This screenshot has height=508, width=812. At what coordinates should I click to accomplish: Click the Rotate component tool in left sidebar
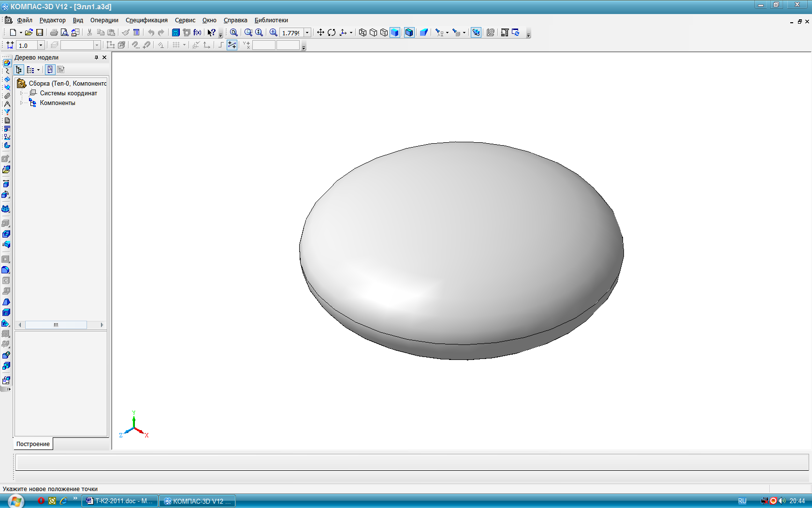click(6, 194)
